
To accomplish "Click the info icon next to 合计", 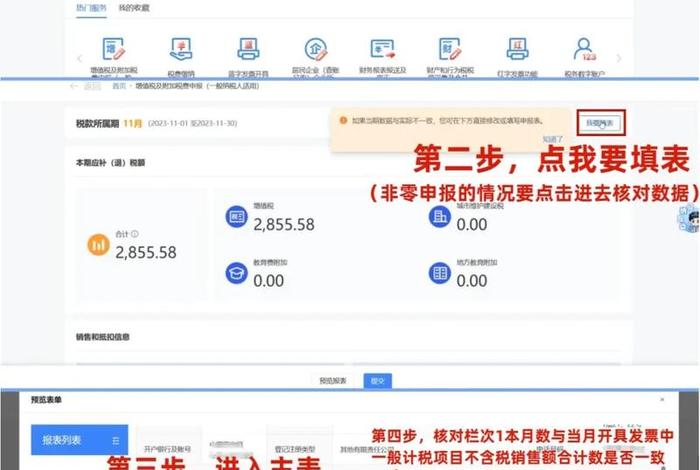I will (134, 233).
